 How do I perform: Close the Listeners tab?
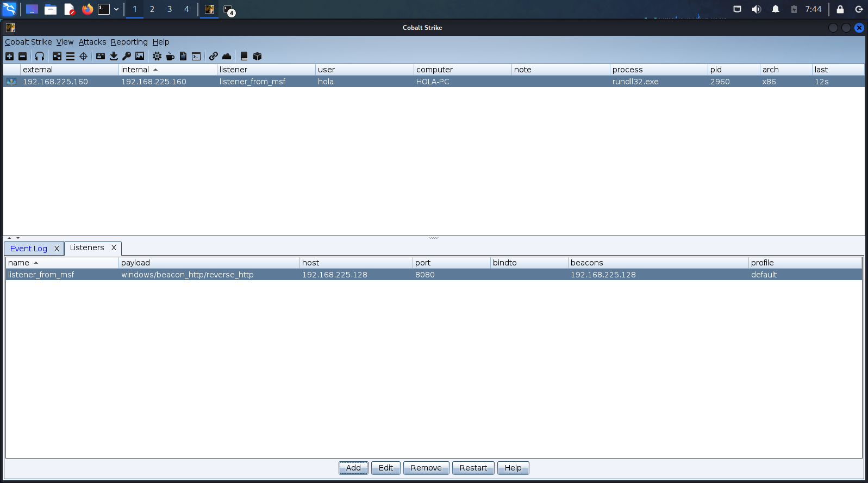(x=114, y=247)
